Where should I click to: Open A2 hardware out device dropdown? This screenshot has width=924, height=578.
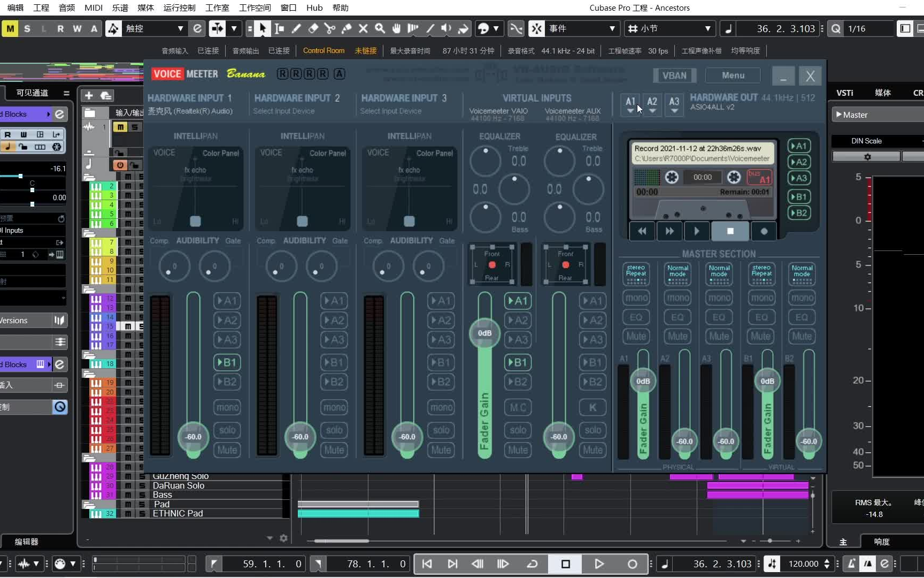click(x=652, y=105)
